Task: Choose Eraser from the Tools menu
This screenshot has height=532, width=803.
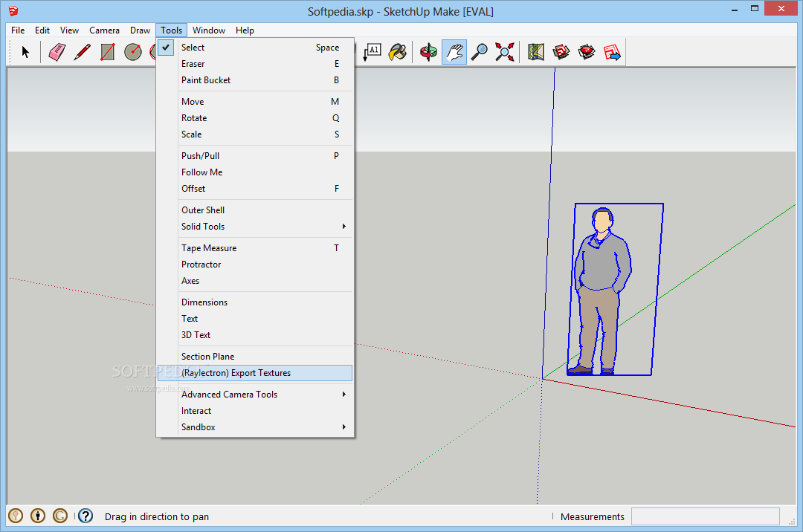Action: click(x=255, y=64)
